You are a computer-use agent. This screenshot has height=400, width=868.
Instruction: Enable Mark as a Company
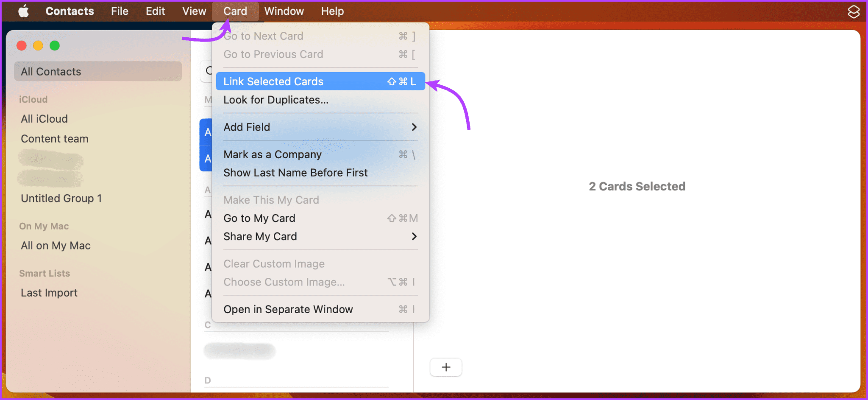pyautogui.click(x=272, y=154)
